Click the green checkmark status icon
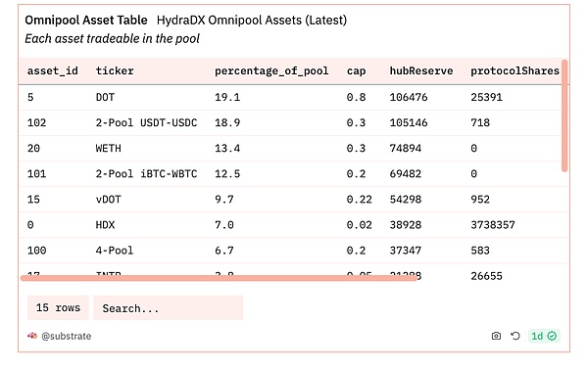The image size is (588, 368). pyautogui.click(x=552, y=336)
